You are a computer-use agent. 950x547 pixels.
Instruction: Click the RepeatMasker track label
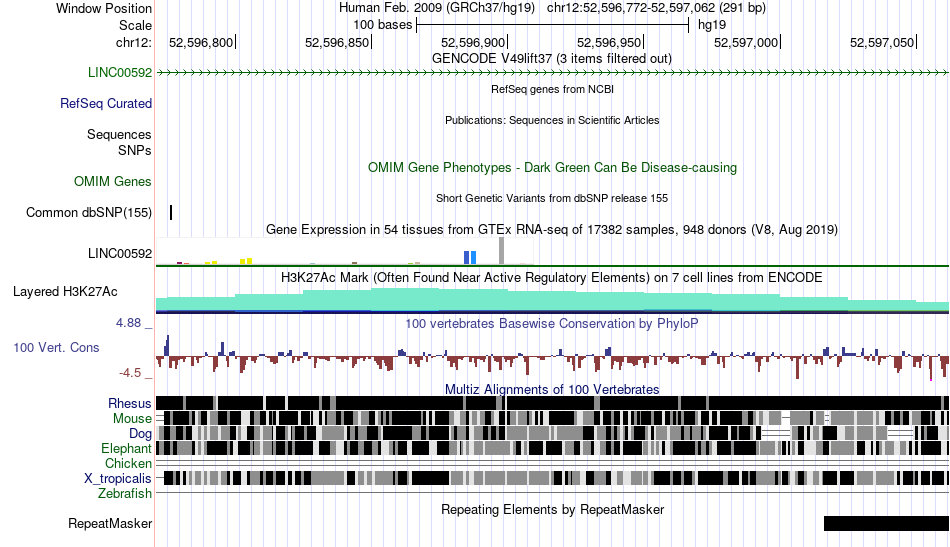pos(110,523)
